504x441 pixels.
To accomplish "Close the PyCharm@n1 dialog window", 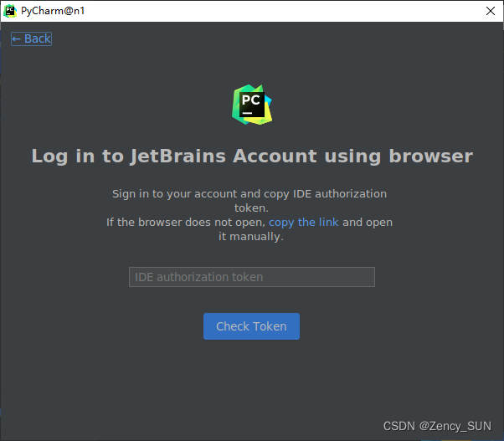I will point(490,11).
